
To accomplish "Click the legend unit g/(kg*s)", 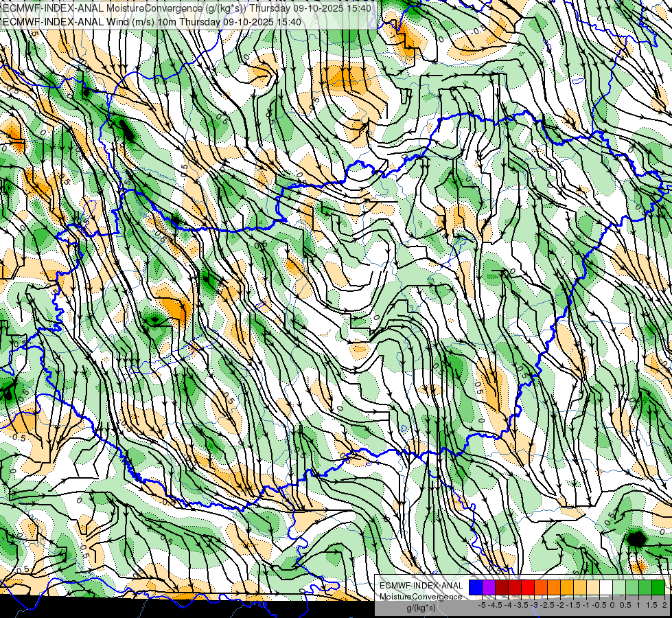I will [421, 607].
